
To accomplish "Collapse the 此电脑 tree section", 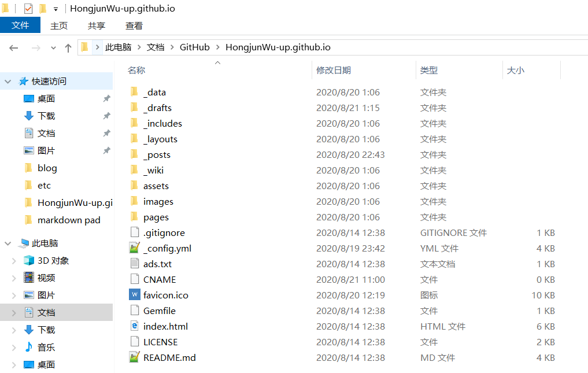I will point(8,243).
